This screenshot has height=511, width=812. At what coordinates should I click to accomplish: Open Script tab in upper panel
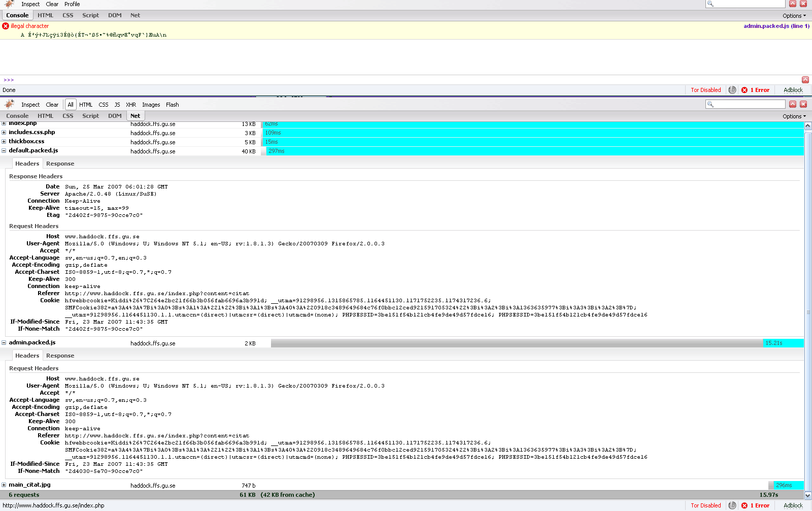coord(91,15)
